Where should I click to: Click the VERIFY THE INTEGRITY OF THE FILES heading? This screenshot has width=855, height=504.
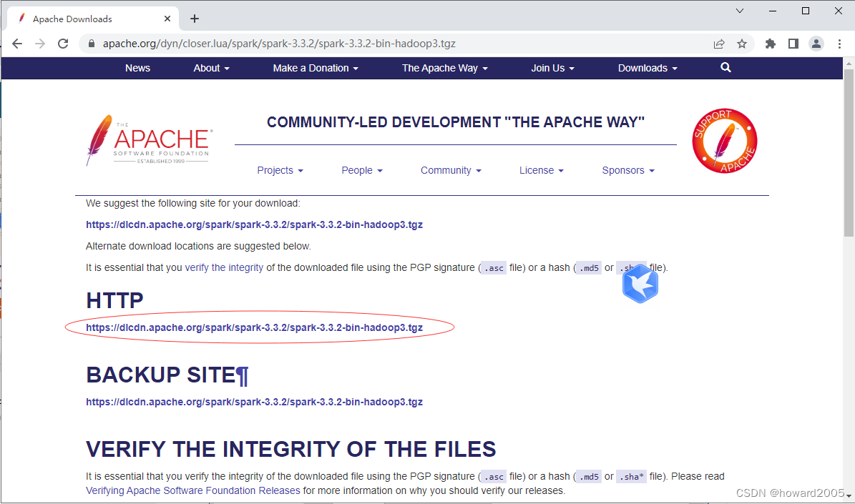click(291, 450)
